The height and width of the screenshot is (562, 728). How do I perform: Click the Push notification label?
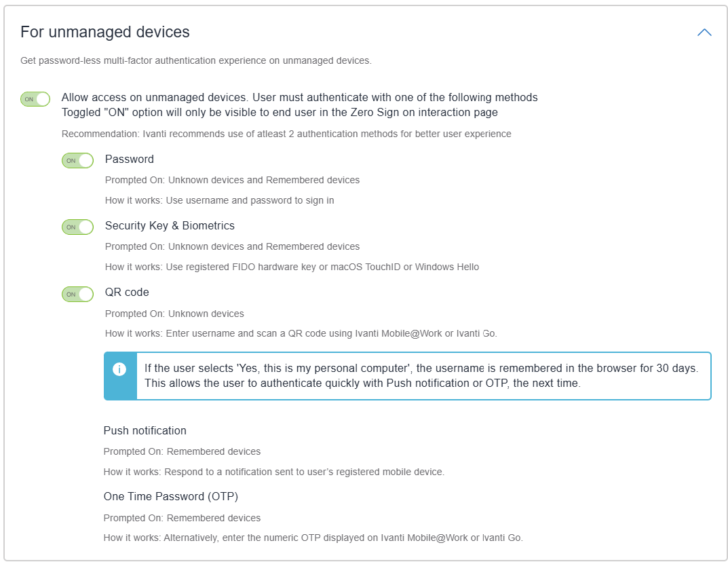[x=145, y=431]
